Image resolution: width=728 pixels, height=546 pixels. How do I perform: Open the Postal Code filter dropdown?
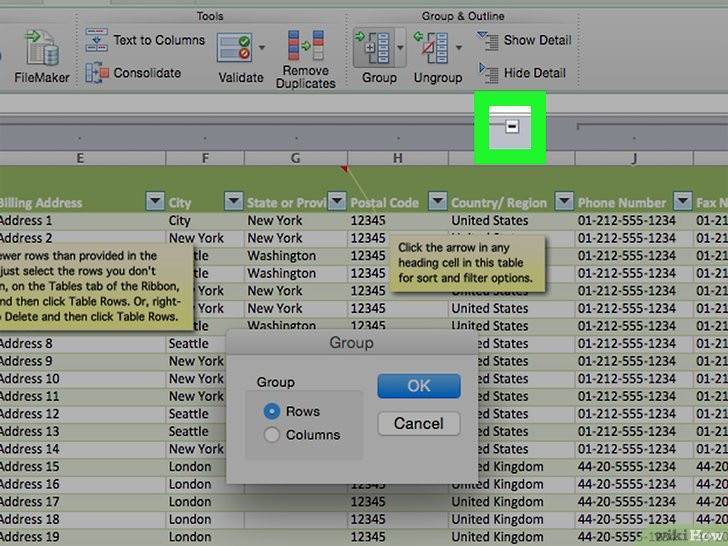click(437, 201)
